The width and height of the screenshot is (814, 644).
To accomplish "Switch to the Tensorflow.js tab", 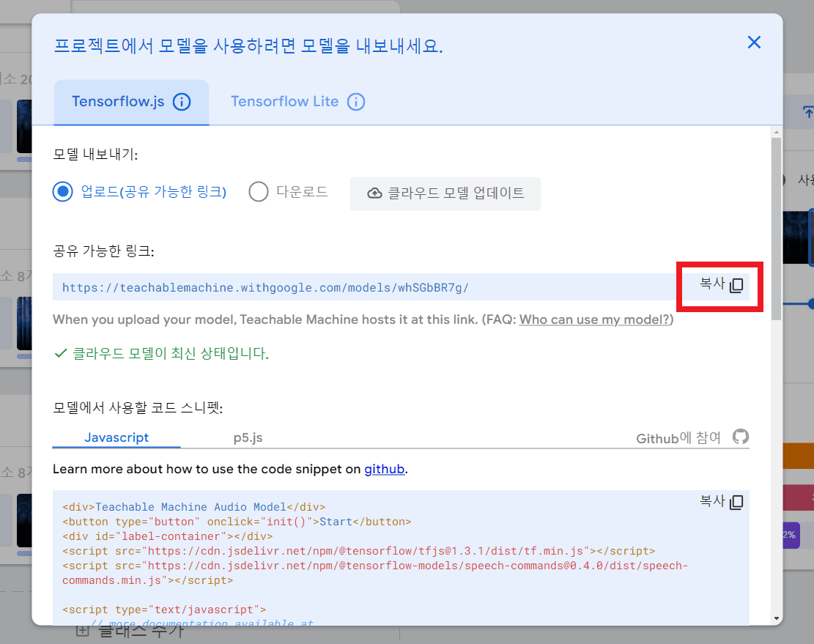I will point(131,103).
